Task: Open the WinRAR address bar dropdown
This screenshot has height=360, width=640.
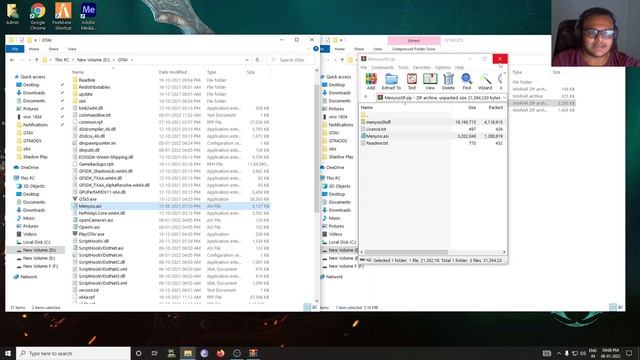Action: pyautogui.click(x=504, y=98)
